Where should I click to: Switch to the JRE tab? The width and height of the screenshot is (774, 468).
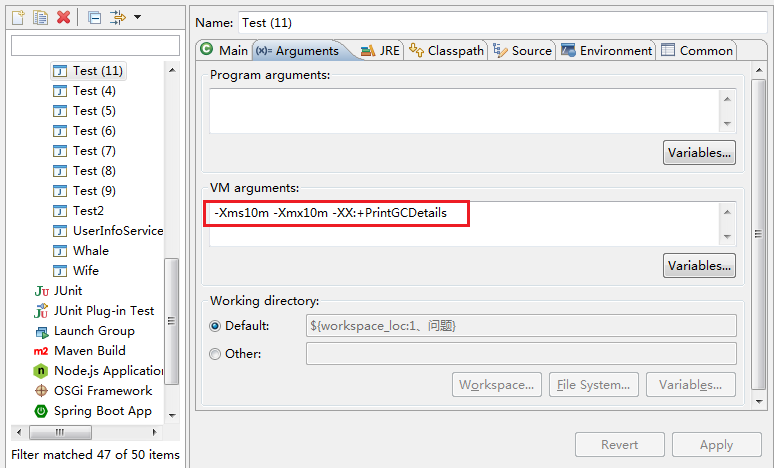point(380,50)
